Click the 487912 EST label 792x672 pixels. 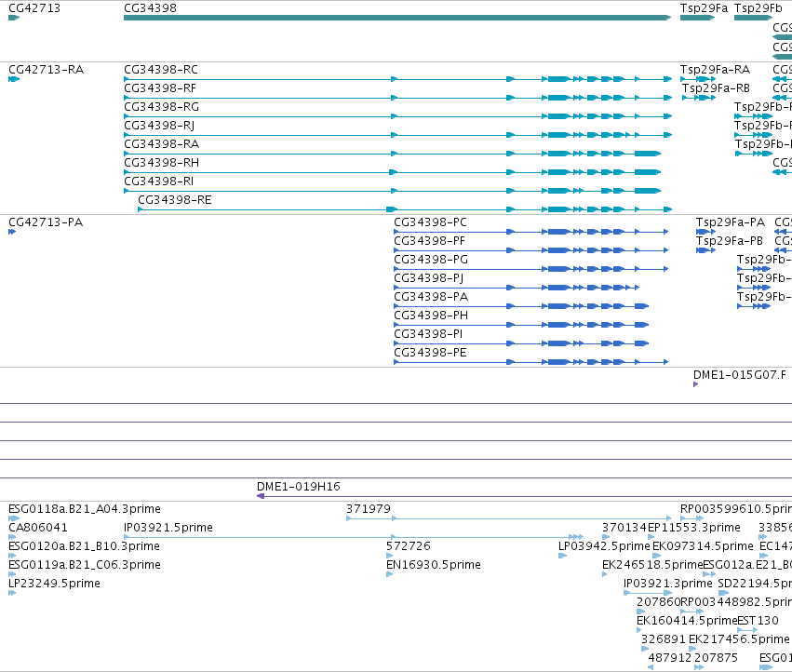[x=670, y=658]
